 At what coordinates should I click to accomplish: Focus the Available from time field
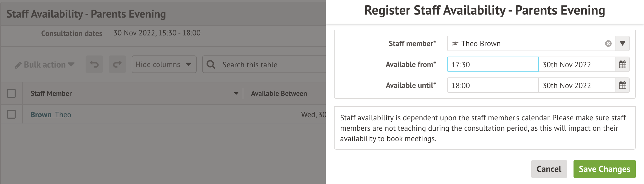493,65
